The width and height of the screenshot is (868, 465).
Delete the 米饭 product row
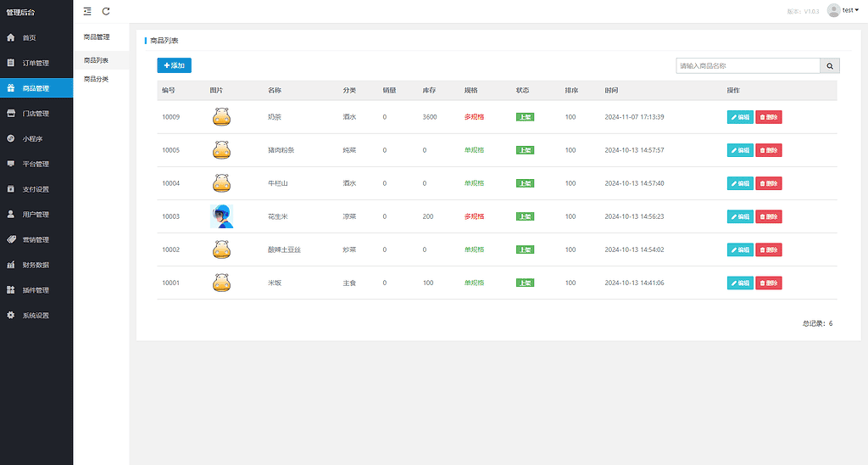tap(769, 283)
